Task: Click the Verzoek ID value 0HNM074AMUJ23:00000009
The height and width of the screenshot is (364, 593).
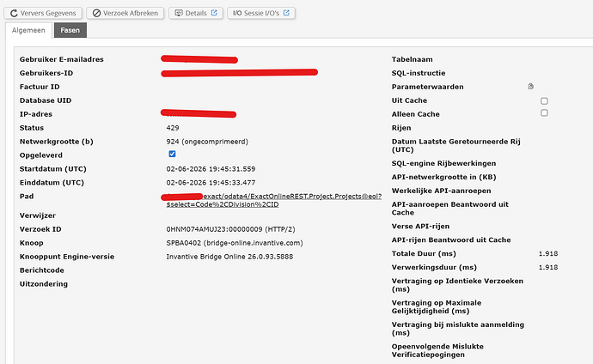Action: 230,229
